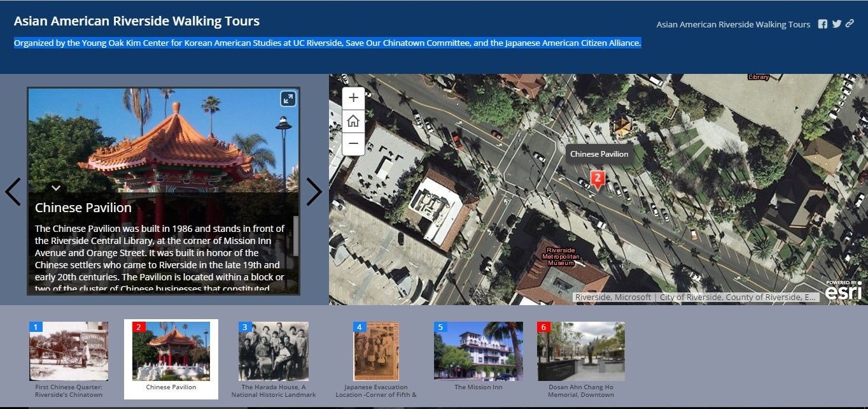Switch to the Japanese Evacuation Location stop
Screen dimensions: 868x409
coord(376,350)
